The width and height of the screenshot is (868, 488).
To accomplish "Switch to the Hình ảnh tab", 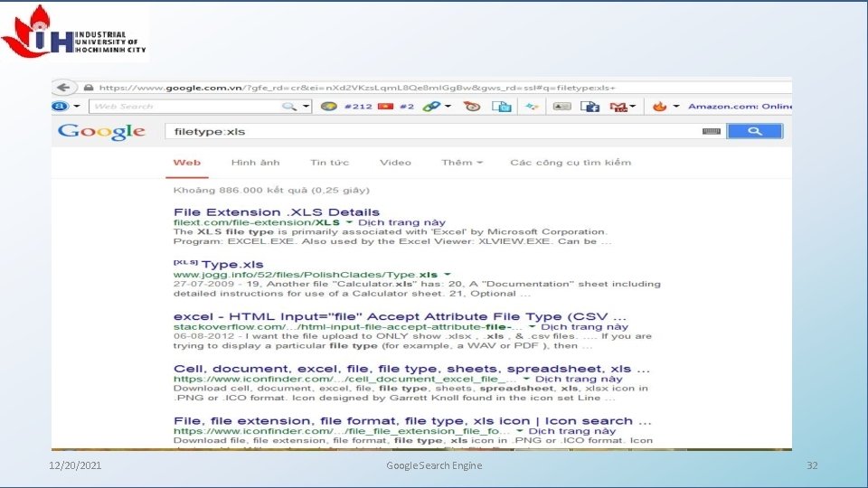I will pos(255,163).
